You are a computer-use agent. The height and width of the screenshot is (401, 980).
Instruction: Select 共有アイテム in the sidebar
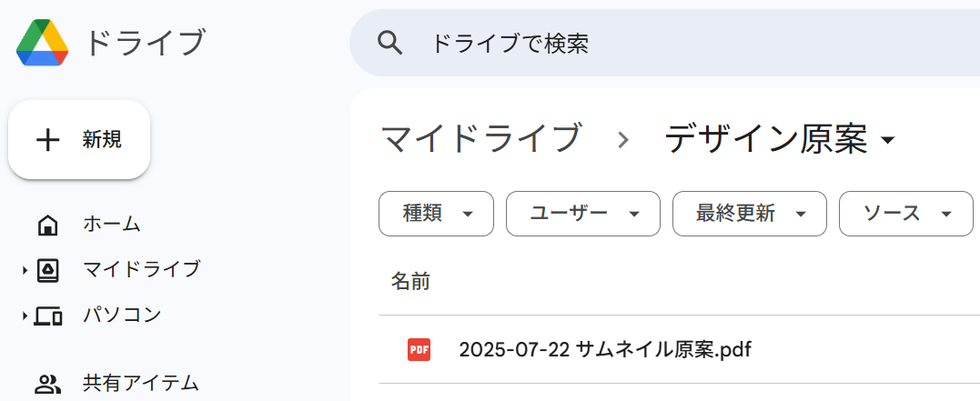tap(140, 384)
